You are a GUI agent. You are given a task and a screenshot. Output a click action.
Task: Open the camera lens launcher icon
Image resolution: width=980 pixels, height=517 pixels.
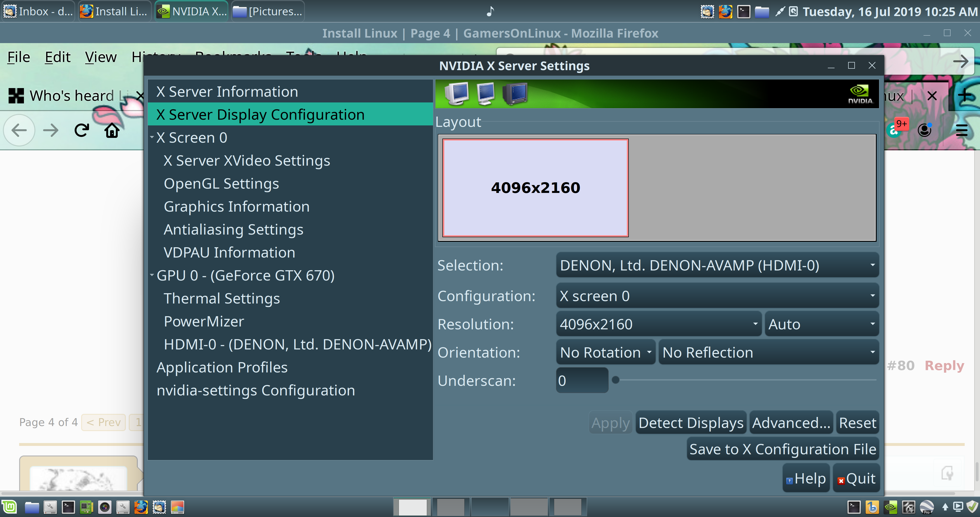click(x=105, y=507)
